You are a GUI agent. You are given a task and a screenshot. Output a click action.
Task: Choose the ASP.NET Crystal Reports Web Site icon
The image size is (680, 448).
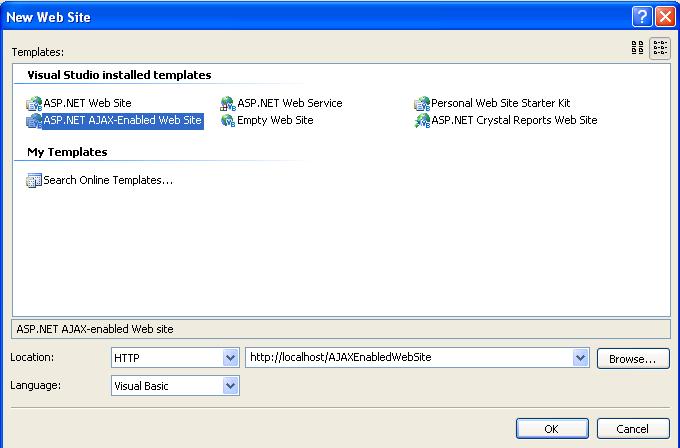click(x=422, y=121)
